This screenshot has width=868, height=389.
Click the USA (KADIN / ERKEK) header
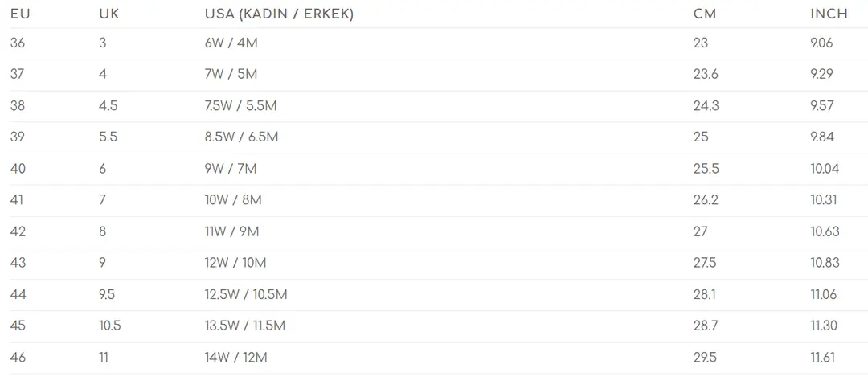279,14
